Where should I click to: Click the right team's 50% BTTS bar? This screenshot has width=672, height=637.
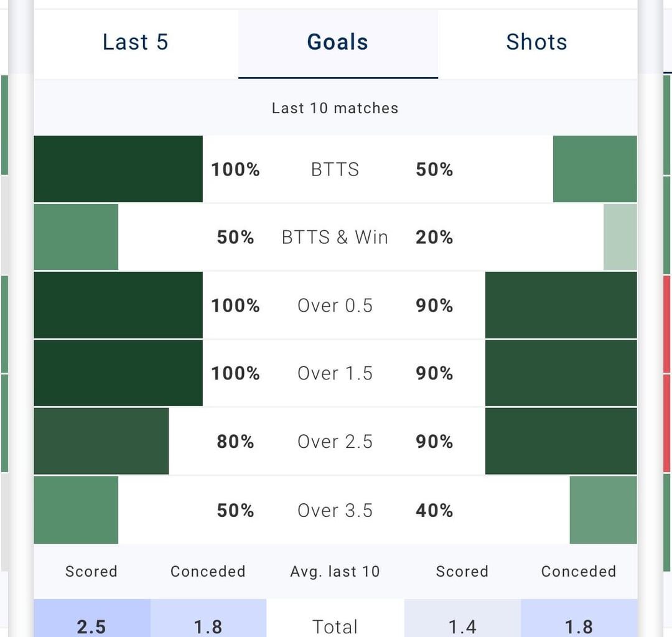coord(595,169)
